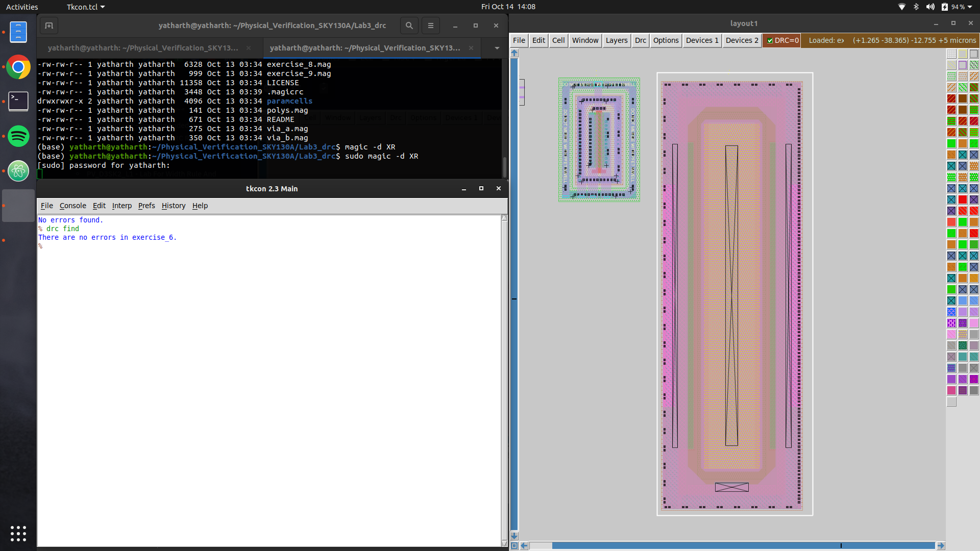The width and height of the screenshot is (980, 551).
Task: Open the Options menu in layout1
Action: coord(666,40)
